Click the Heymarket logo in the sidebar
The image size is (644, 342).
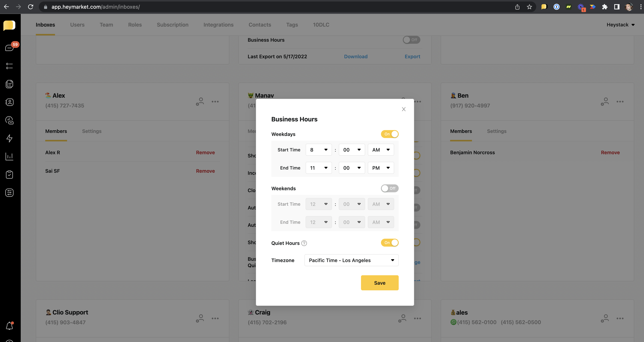[9, 25]
